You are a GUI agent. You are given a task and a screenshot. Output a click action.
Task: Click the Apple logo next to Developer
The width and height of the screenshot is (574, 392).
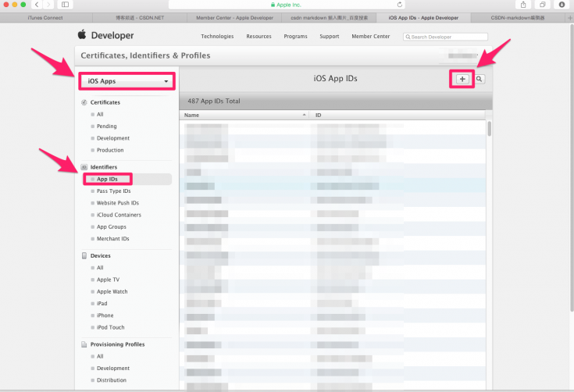[82, 34]
